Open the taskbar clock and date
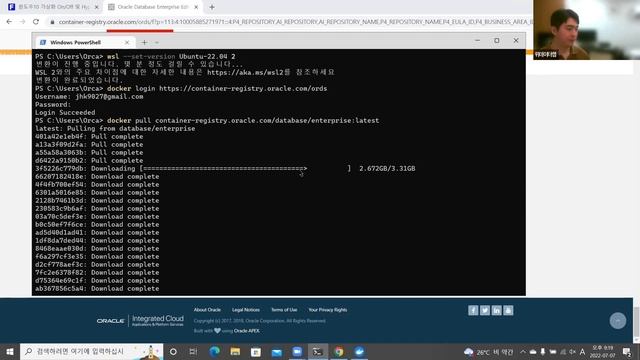This screenshot has width=640, height=360. click(603, 352)
